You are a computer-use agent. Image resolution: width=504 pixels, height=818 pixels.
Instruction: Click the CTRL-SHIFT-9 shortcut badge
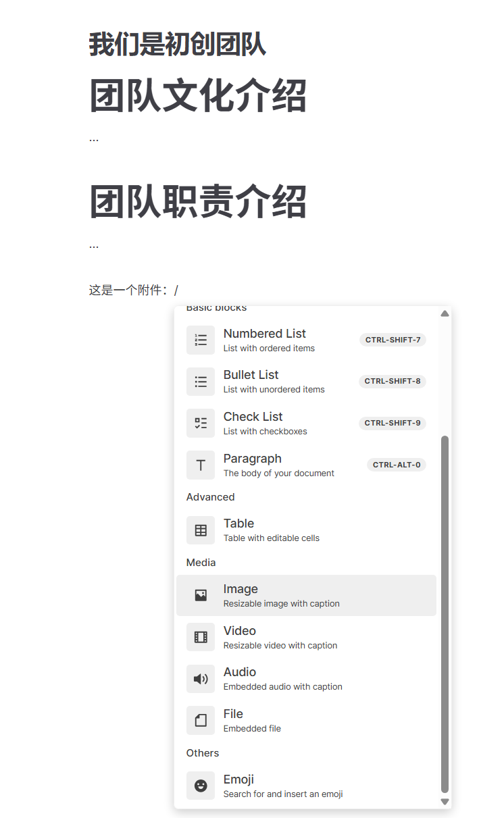pyautogui.click(x=393, y=423)
